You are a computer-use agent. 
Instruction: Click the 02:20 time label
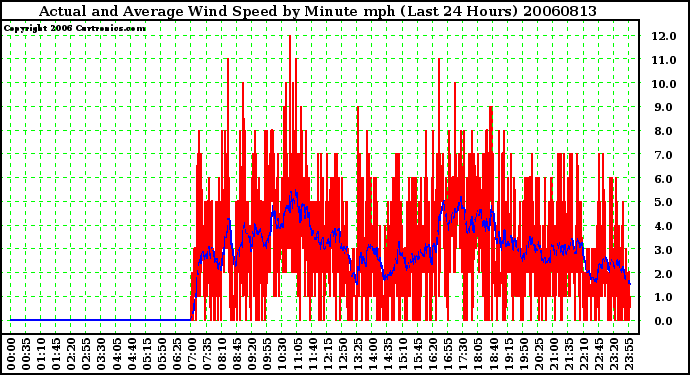[71, 354]
